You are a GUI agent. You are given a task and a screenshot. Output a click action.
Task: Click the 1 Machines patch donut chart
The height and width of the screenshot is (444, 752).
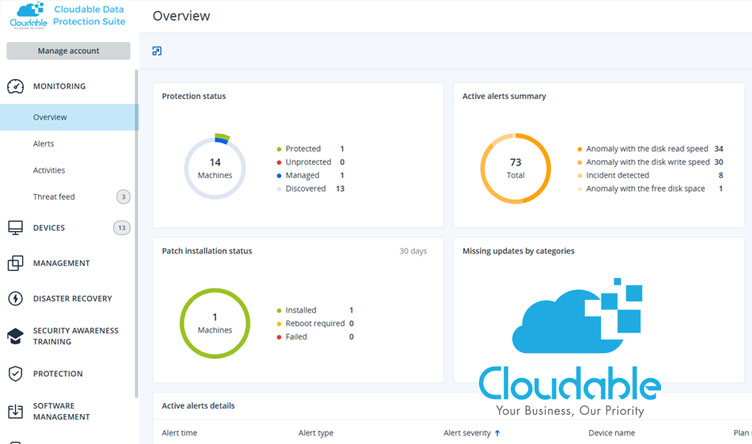click(x=215, y=323)
